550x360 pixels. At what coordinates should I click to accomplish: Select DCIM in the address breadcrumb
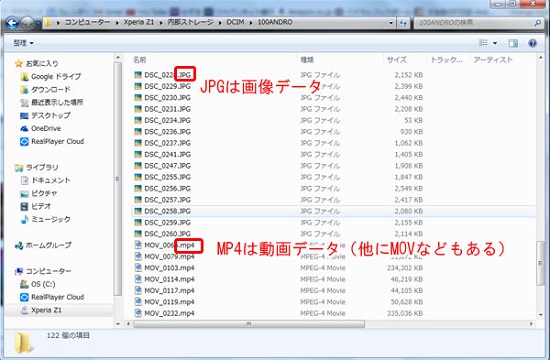pyautogui.click(x=235, y=22)
